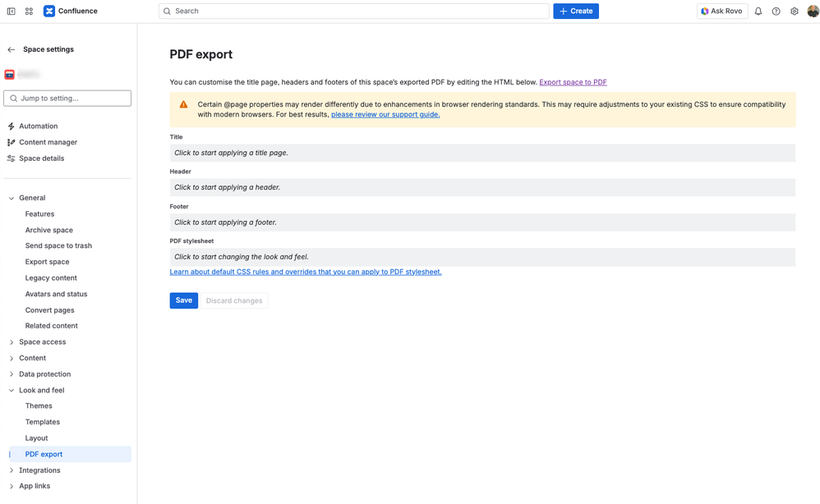Image resolution: width=820 pixels, height=504 pixels.
Task: Focus the top Search field
Action: point(354,11)
